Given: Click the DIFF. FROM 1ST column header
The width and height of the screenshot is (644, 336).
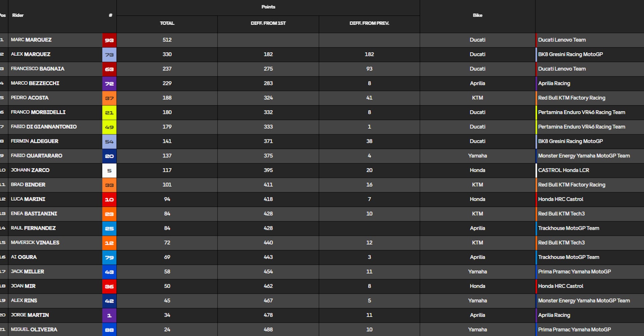Looking at the screenshot, I should 268,23.
